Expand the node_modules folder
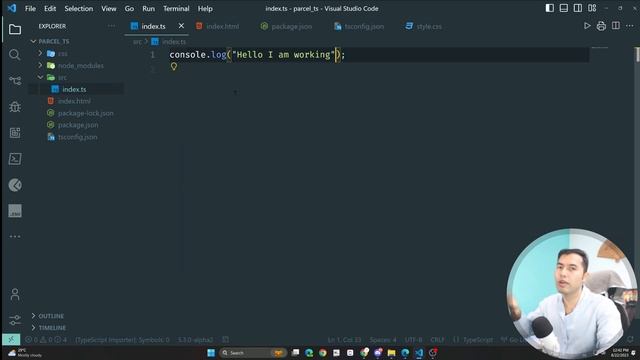The width and height of the screenshot is (640, 360). click(40, 65)
